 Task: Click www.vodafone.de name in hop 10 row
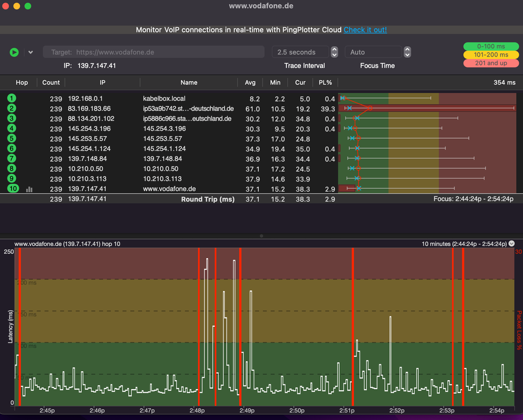point(169,189)
